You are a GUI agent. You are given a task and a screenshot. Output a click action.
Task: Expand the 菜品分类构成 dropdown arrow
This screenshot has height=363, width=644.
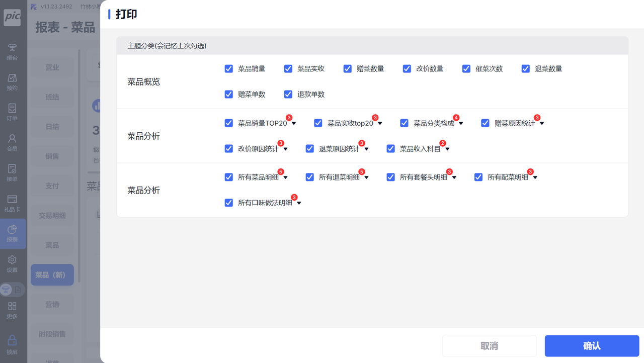461,124
